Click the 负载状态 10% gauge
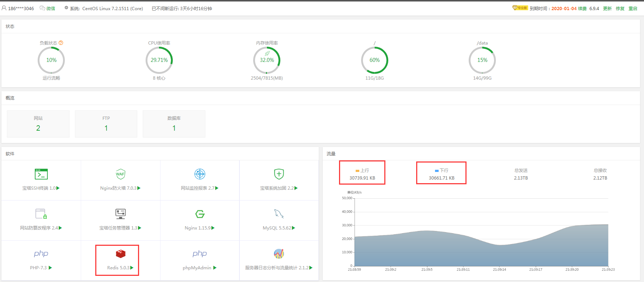 tap(51, 60)
